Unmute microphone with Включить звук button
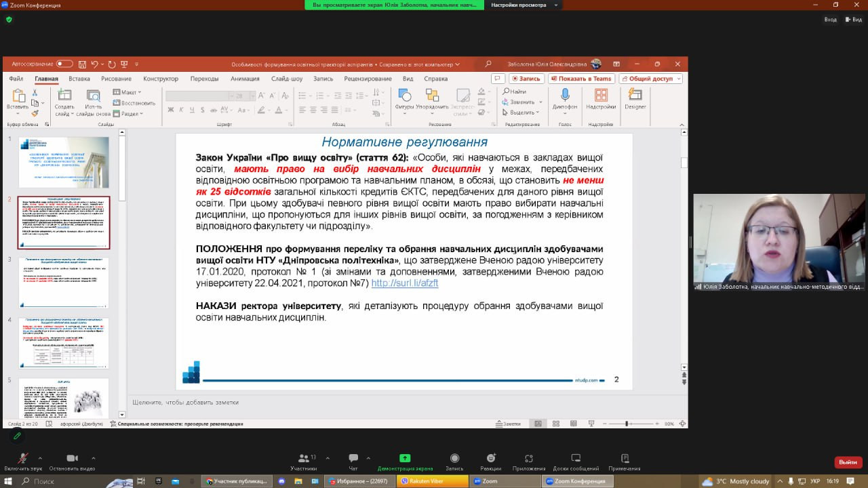Image resolution: width=868 pixels, height=488 pixels. pyautogui.click(x=23, y=459)
